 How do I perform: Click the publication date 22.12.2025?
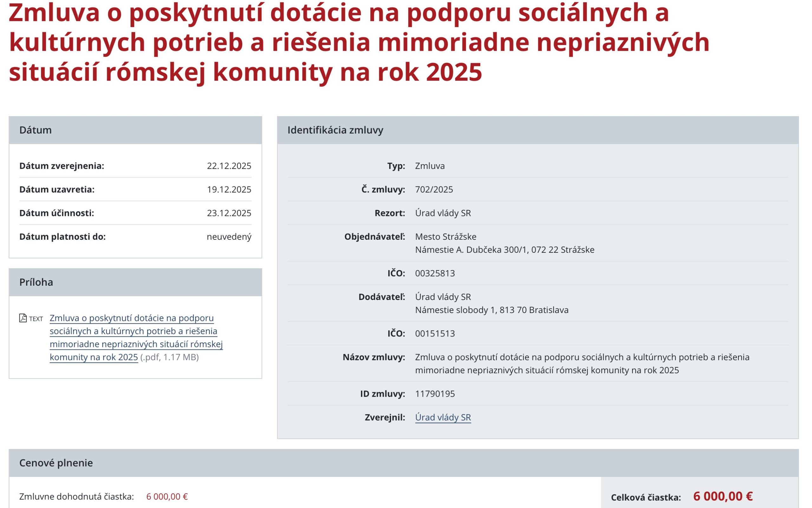[x=229, y=166]
